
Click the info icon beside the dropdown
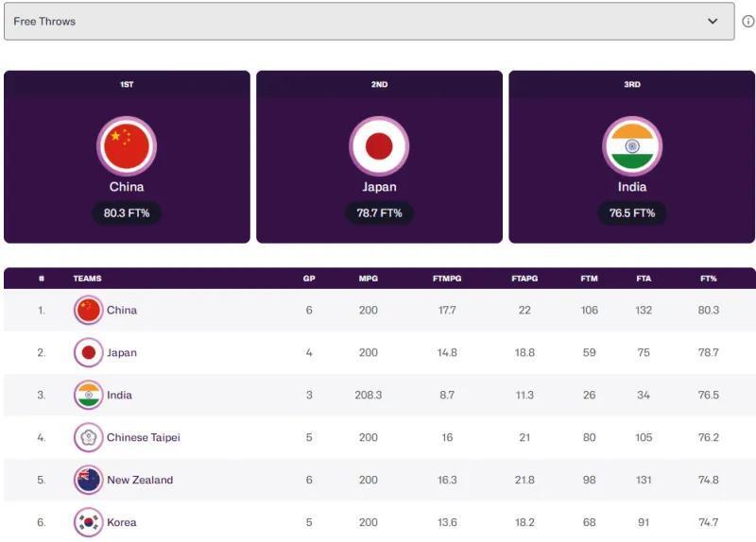point(747,21)
